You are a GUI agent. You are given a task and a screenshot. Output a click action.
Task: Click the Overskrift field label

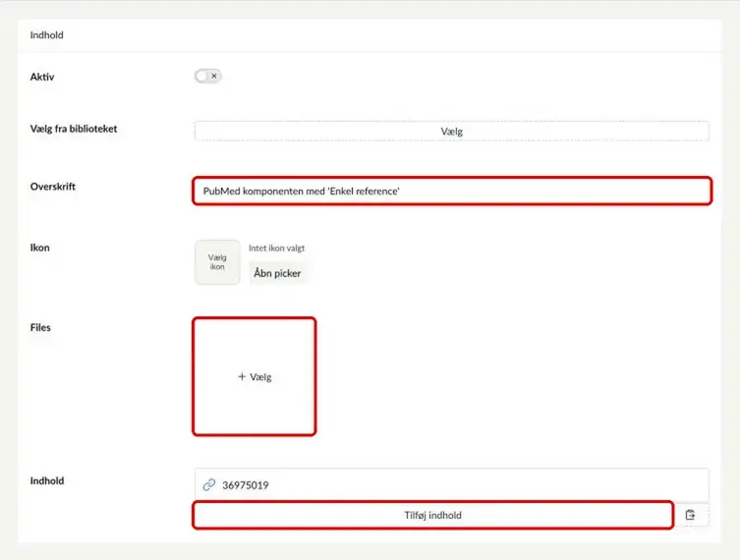point(53,187)
